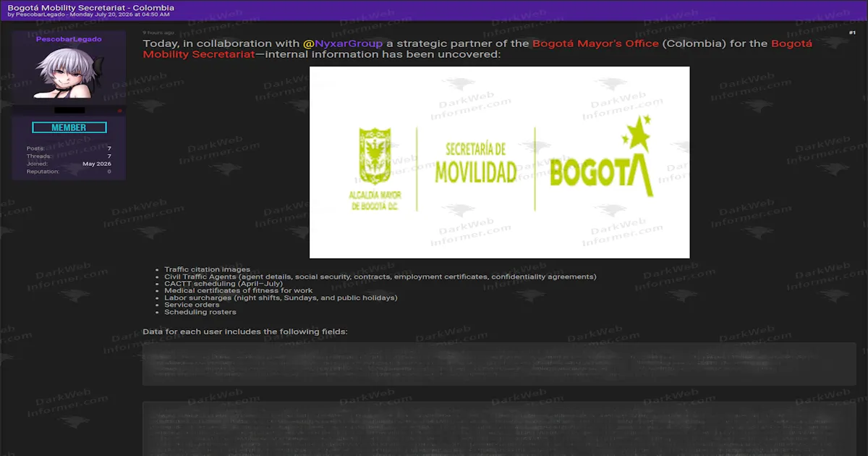Open the @NyxarGroup mention link
Image resolution: width=868 pixels, height=456 pixels.
[x=343, y=43]
